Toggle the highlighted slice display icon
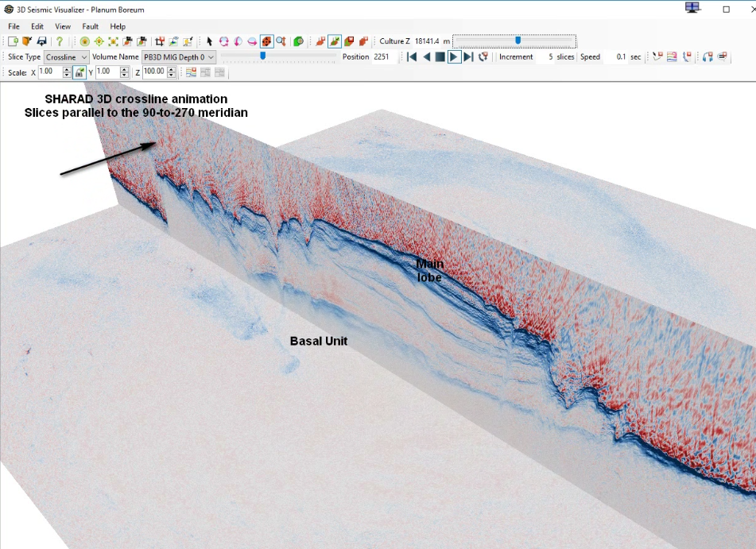The image size is (756, 549). [x=335, y=41]
